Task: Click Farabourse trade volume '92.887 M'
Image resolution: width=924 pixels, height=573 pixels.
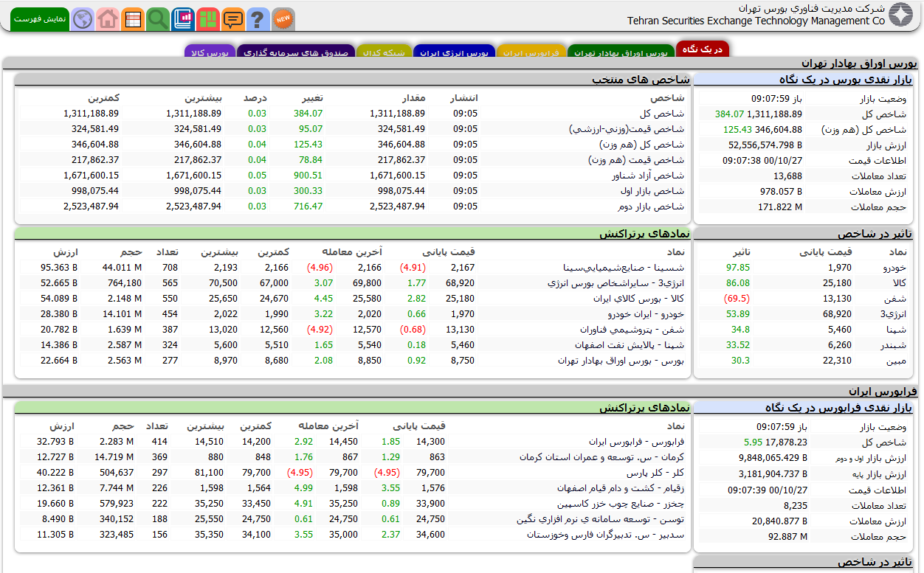Action: coord(788,536)
